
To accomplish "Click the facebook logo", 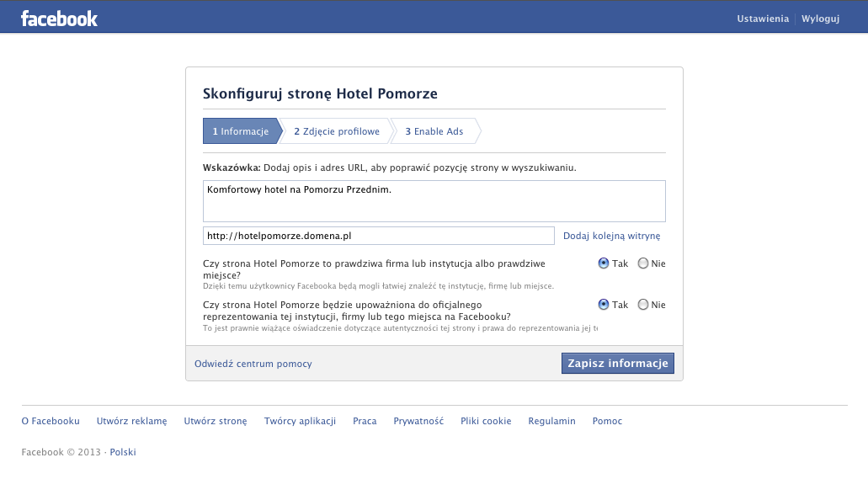I will point(59,19).
